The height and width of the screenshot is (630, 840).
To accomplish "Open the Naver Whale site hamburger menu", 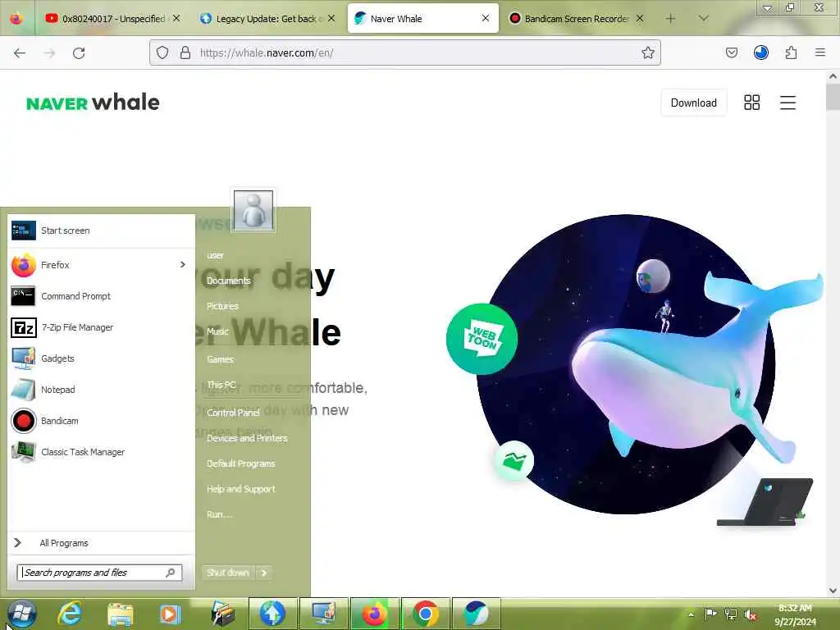I will [x=787, y=103].
